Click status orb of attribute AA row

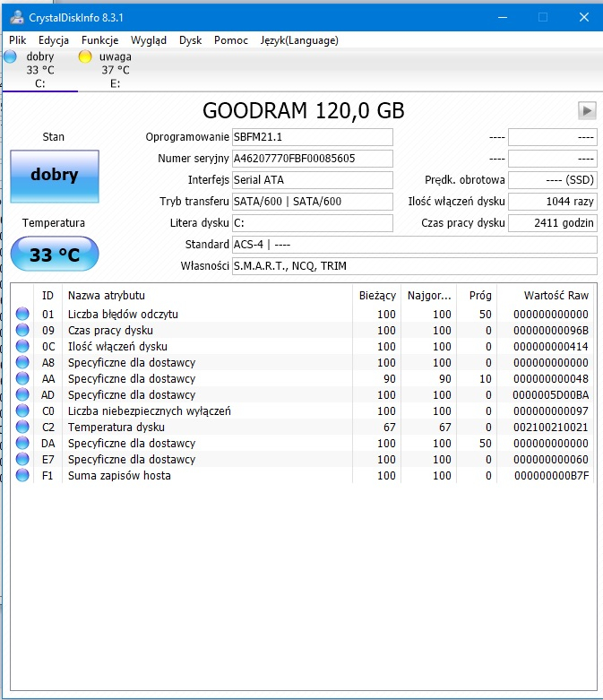click(22, 378)
